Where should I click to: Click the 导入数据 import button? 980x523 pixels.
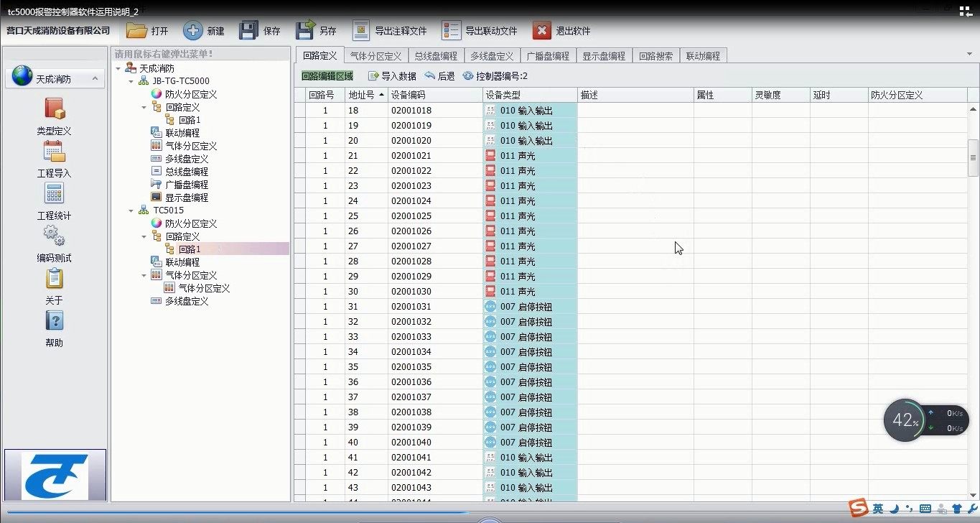[392, 76]
